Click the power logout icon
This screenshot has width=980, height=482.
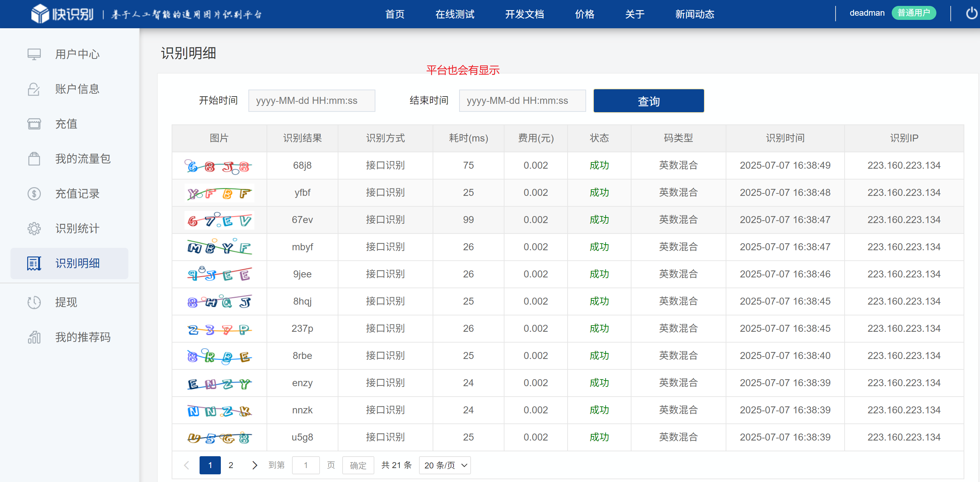coord(971,14)
